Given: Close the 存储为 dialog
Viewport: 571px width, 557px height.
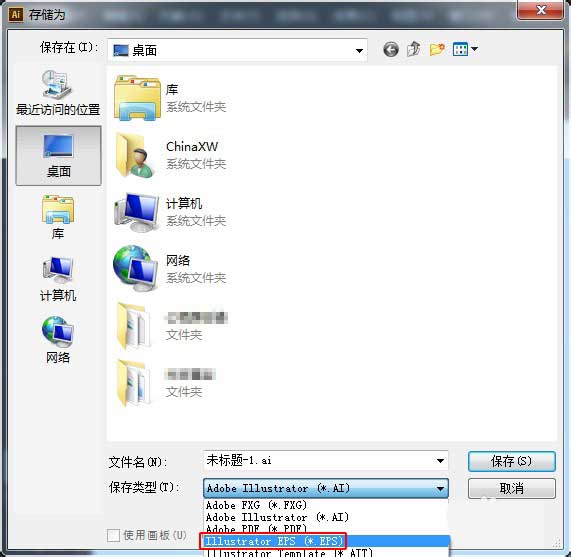Looking at the screenshot, I should pyautogui.click(x=540, y=9).
